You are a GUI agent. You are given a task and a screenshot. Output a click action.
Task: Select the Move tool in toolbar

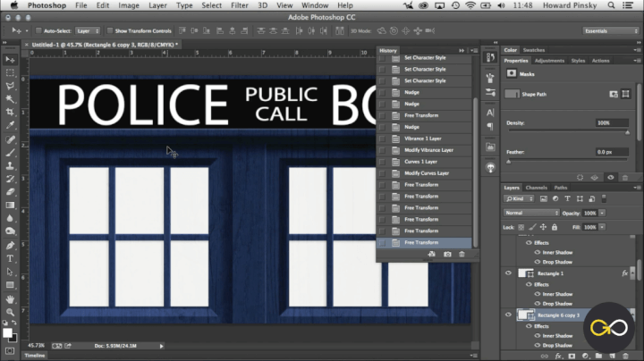click(x=10, y=59)
